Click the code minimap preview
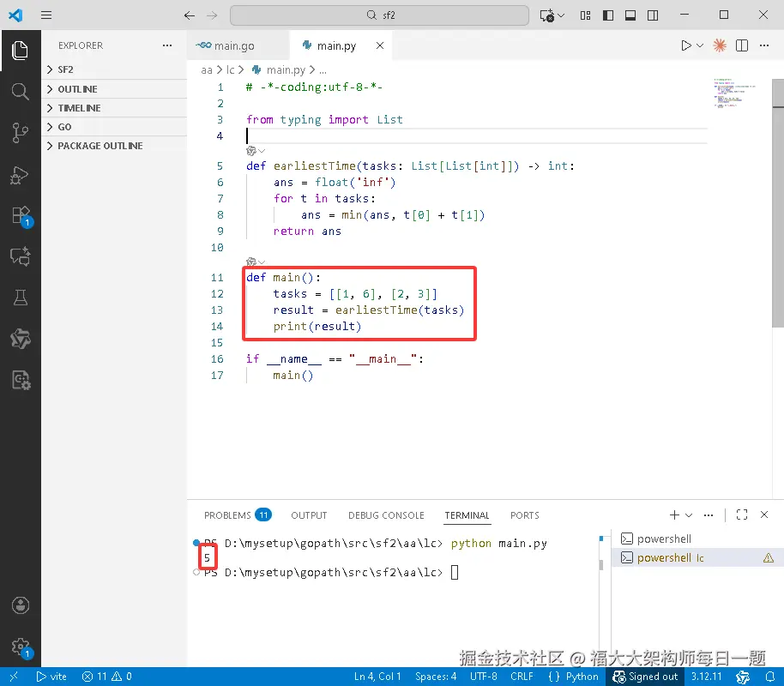This screenshot has width=784, height=686. (x=735, y=93)
